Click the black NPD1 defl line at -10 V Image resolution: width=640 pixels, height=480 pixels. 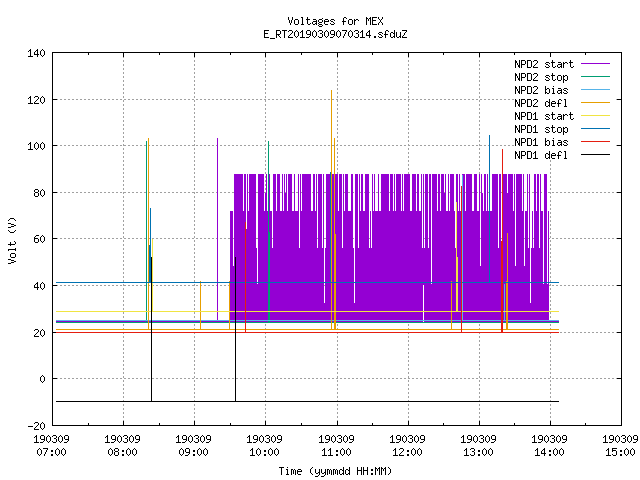coord(307,402)
